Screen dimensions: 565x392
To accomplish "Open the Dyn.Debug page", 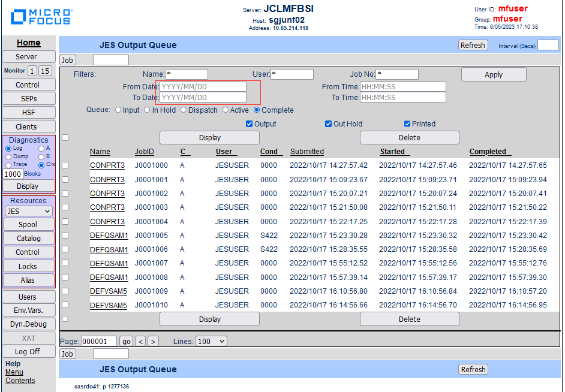I will point(29,324).
